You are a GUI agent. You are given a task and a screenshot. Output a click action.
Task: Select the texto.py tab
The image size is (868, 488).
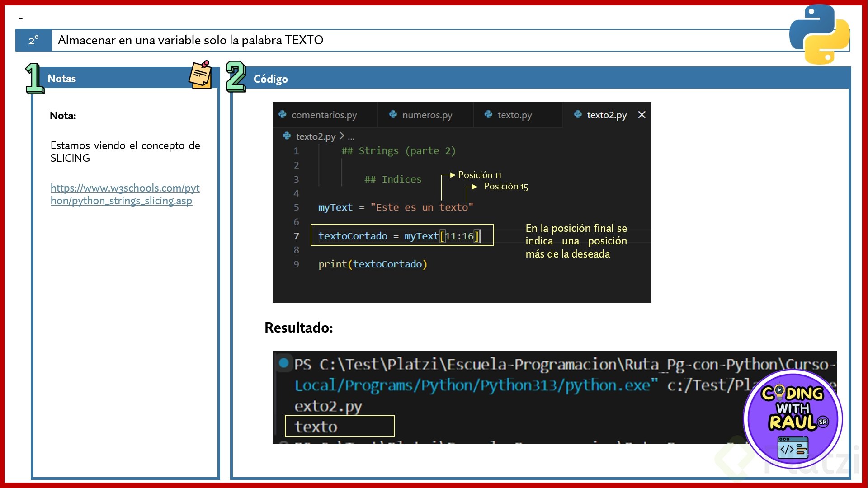pos(514,115)
